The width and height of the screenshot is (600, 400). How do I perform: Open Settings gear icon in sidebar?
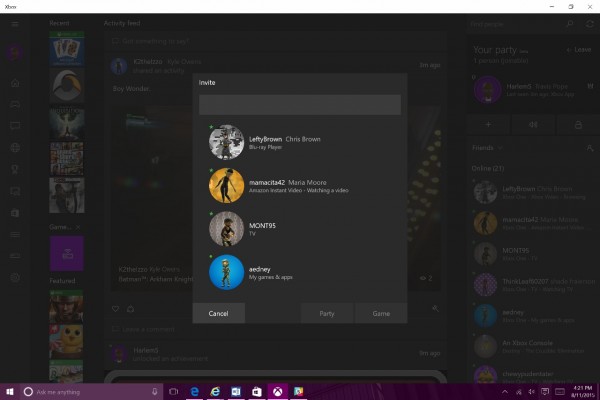15,278
